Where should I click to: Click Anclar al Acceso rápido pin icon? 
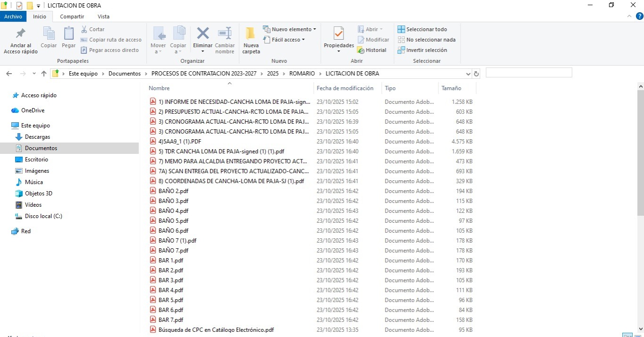point(21,34)
